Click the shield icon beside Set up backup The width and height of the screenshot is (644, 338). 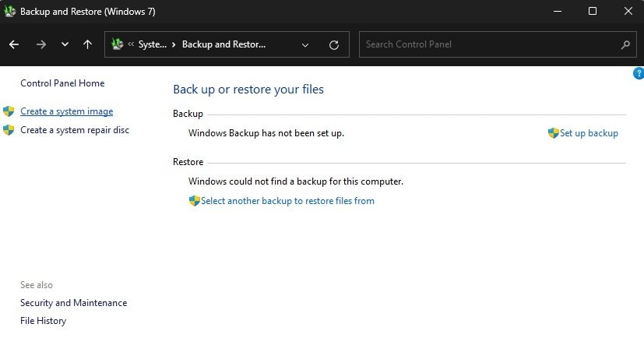click(x=553, y=133)
